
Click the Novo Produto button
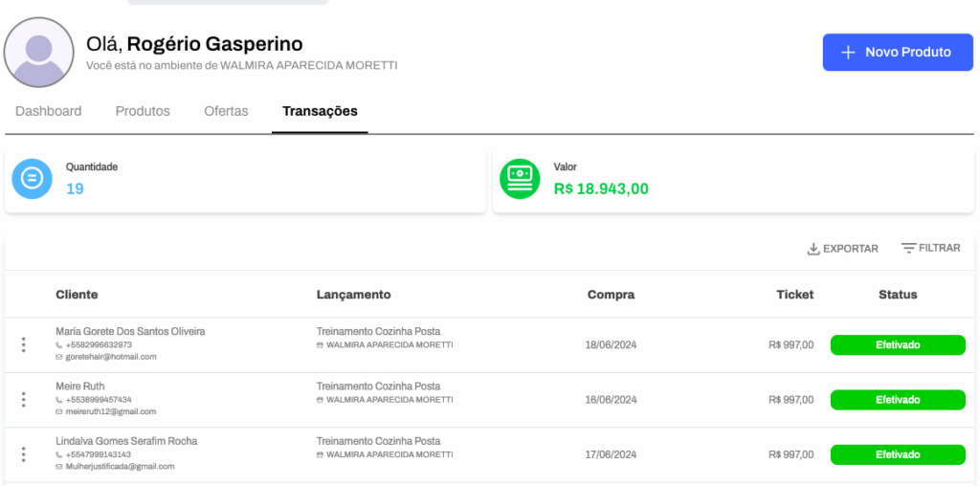point(898,53)
